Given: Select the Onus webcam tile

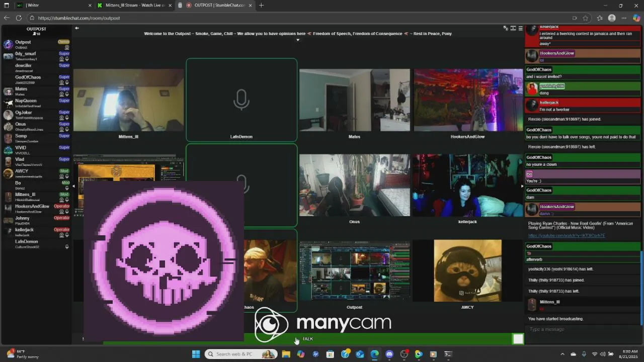Looking at the screenshot, I should pos(355,185).
